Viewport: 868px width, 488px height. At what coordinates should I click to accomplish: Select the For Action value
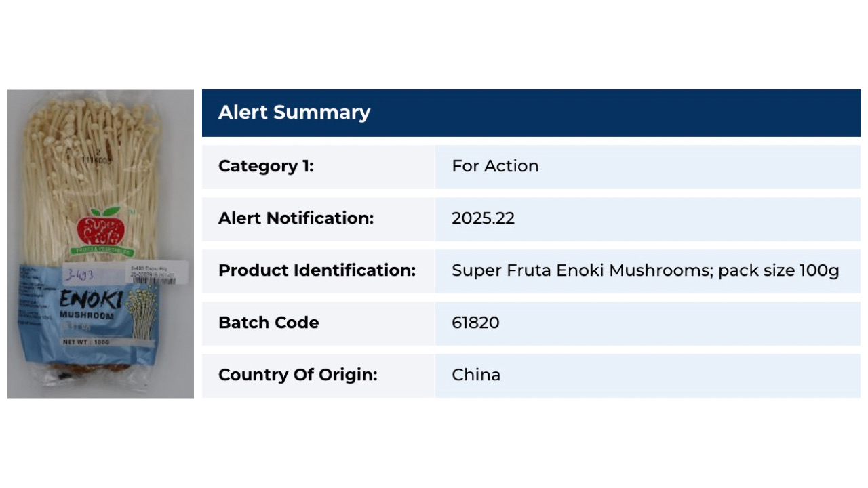(x=495, y=166)
